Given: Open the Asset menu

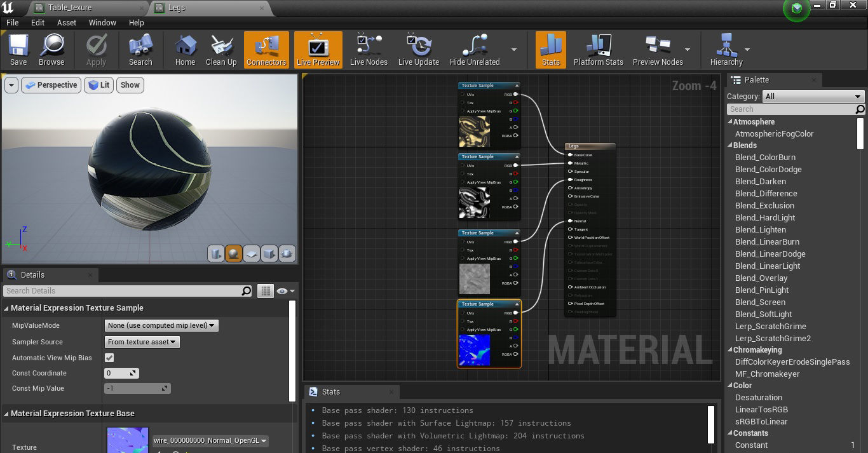Looking at the screenshot, I should (x=67, y=22).
